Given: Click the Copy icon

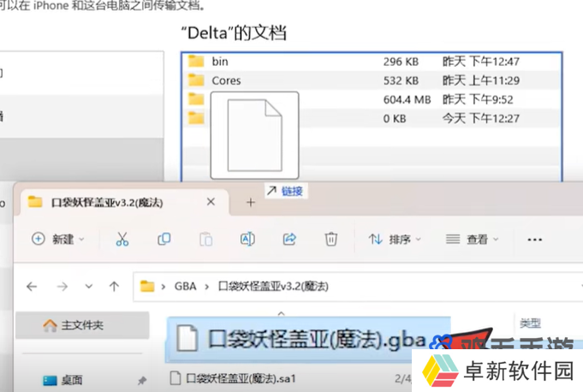Looking at the screenshot, I should pos(164,240).
